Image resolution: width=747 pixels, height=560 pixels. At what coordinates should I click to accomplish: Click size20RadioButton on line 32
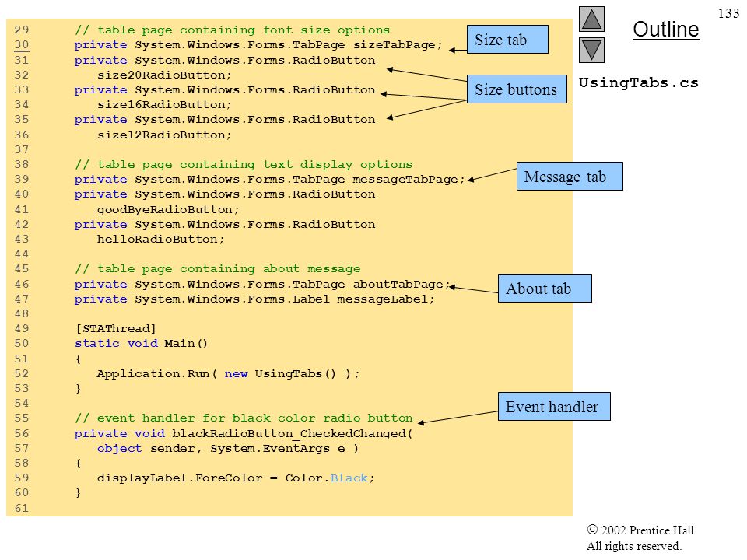tap(164, 75)
